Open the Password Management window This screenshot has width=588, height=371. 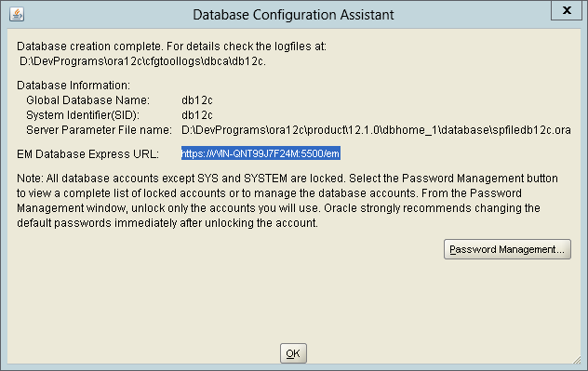point(507,249)
